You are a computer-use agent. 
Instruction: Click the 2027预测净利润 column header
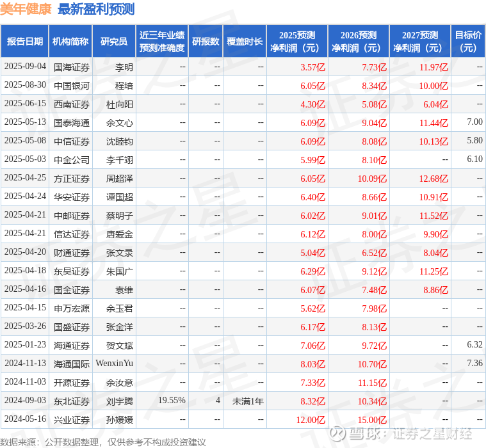tap(420, 42)
